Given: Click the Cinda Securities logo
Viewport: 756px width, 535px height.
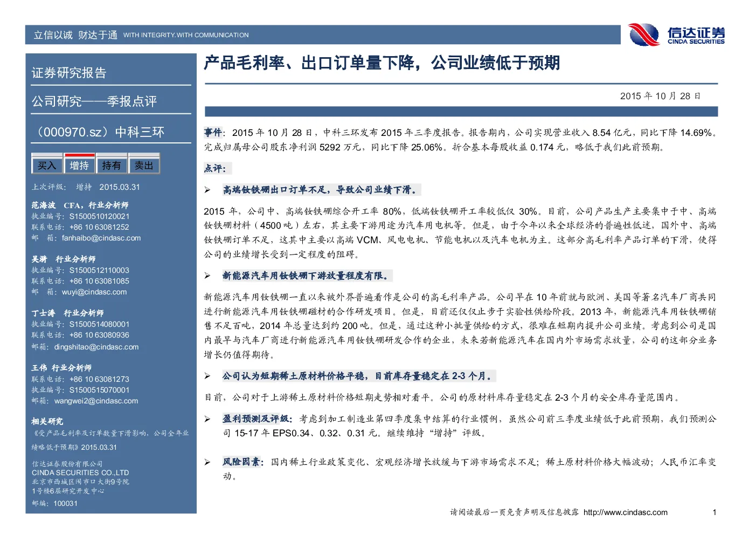Looking at the screenshot, I should tap(677, 35).
